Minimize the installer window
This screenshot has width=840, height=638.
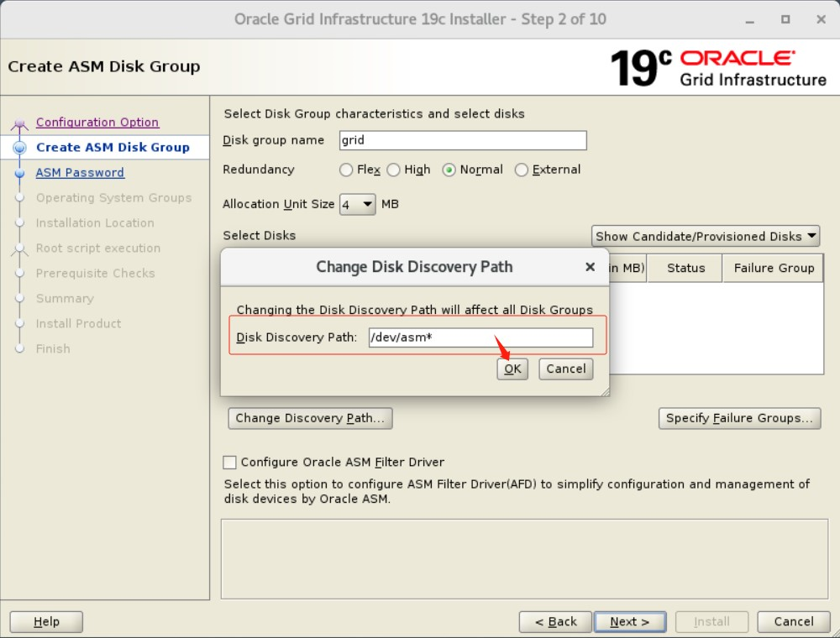(749, 20)
